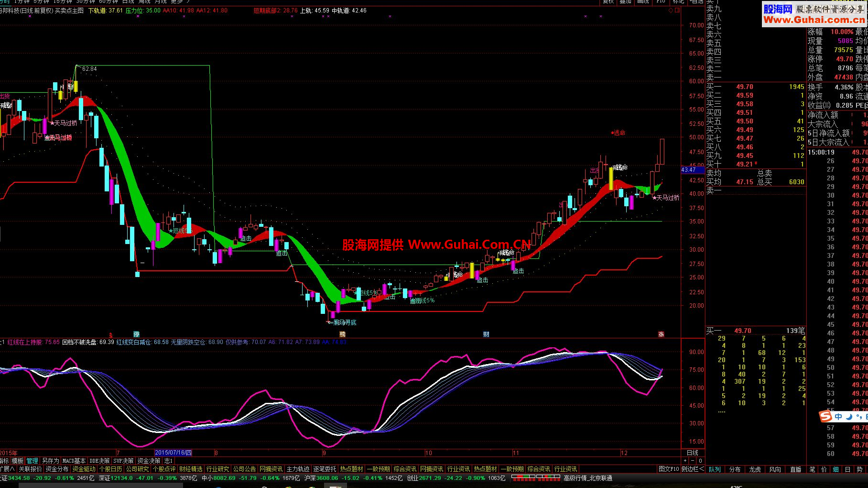Select the 笔 view toggle
Viewport: 868px width, 488px height.
tap(812, 469)
